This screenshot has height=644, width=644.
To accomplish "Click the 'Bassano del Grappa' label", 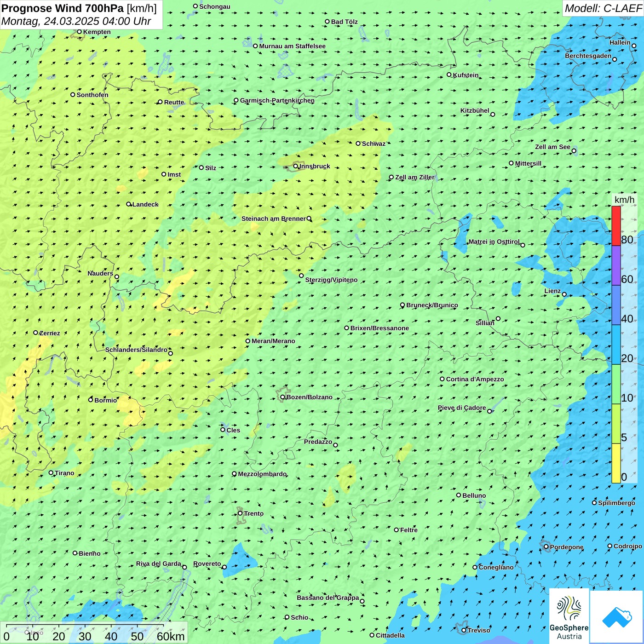I will (328, 598).
